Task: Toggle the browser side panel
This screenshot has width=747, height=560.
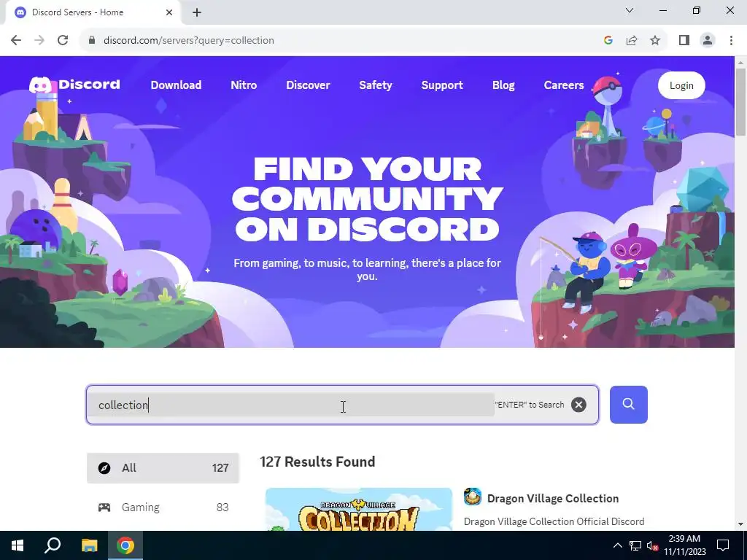Action: click(684, 41)
